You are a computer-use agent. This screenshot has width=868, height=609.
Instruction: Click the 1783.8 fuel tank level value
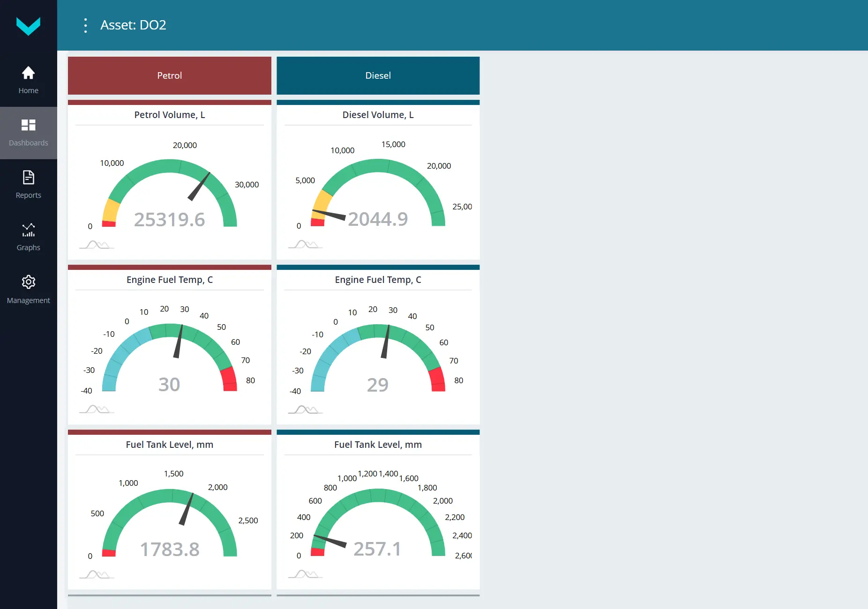pyautogui.click(x=170, y=549)
